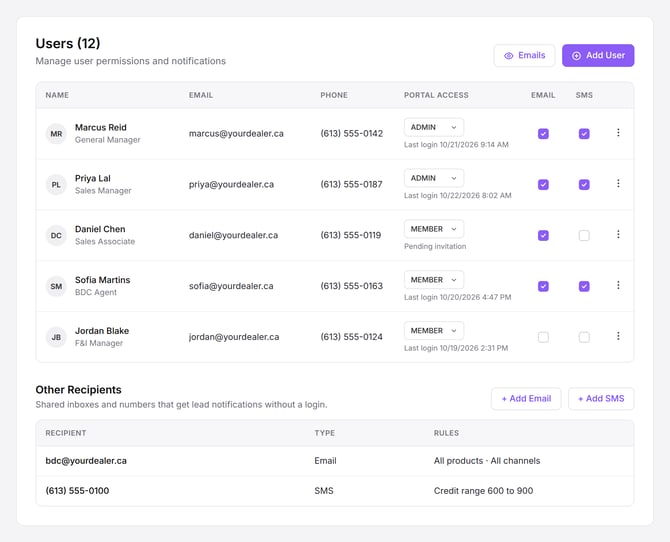Uncheck SMS notifications for Sofia Martins
Viewport: 670px width, 542px height.
tap(584, 286)
